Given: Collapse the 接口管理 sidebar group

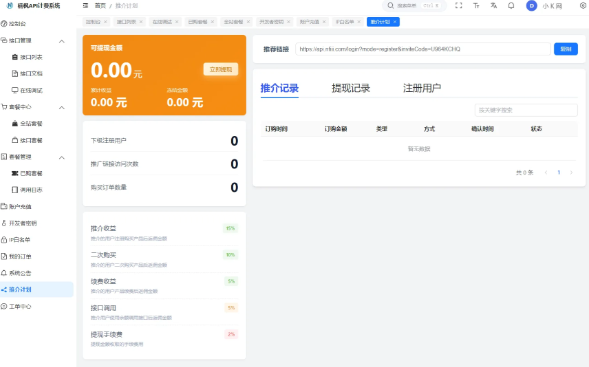Looking at the screenshot, I should click(x=62, y=41).
